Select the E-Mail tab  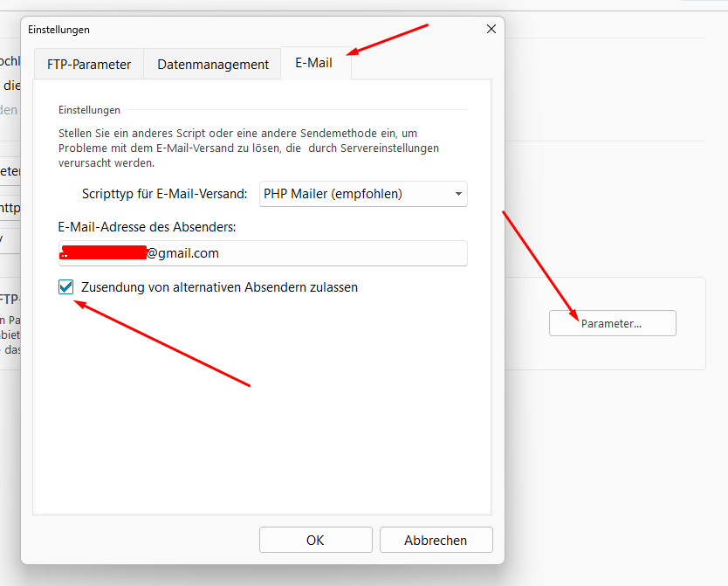point(314,64)
